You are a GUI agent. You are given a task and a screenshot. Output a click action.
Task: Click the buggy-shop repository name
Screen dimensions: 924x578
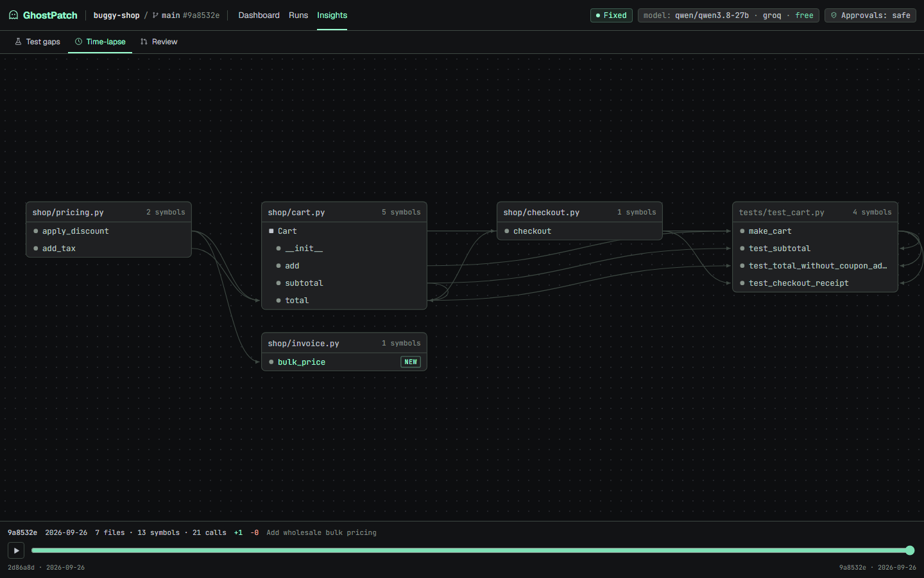pyautogui.click(x=116, y=15)
